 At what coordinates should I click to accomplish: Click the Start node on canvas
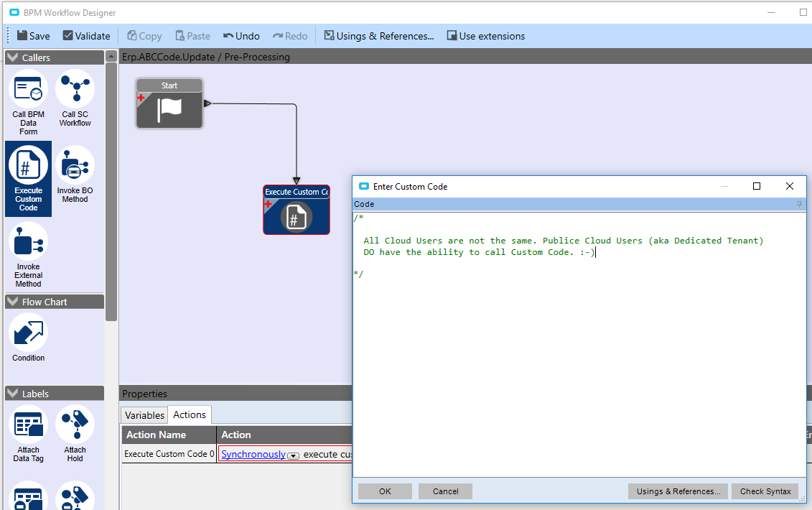(x=169, y=103)
